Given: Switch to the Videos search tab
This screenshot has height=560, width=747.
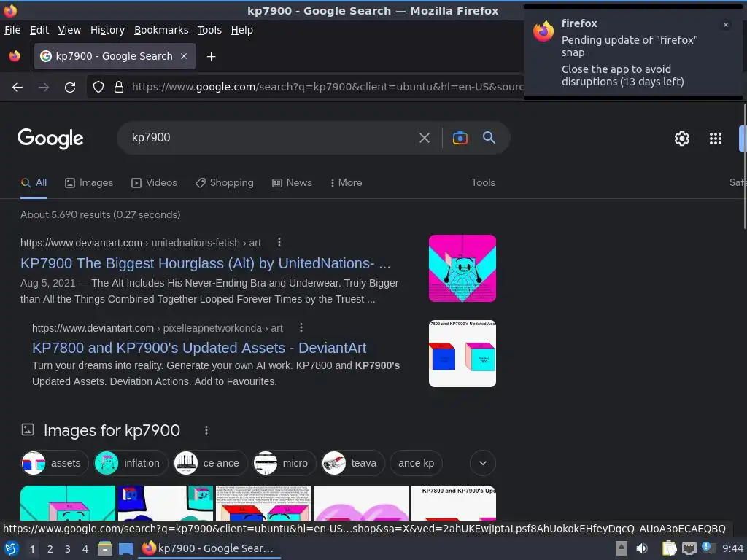Looking at the screenshot, I should (x=155, y=183).
